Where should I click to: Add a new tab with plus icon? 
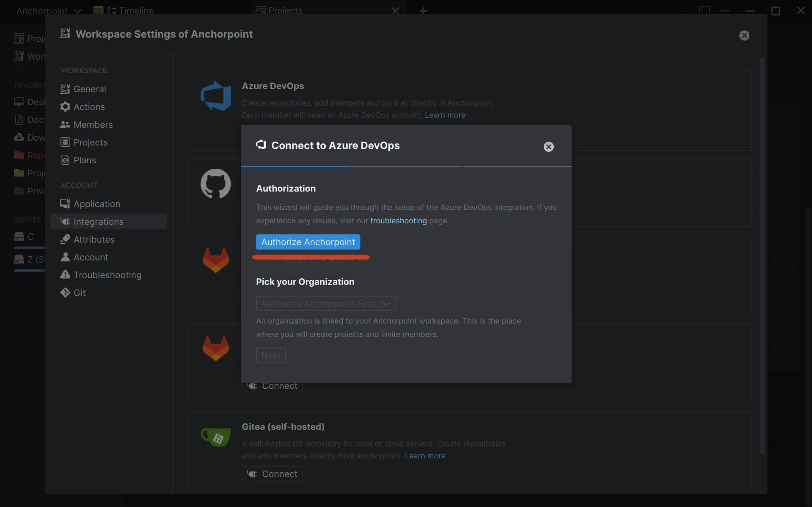423,11
